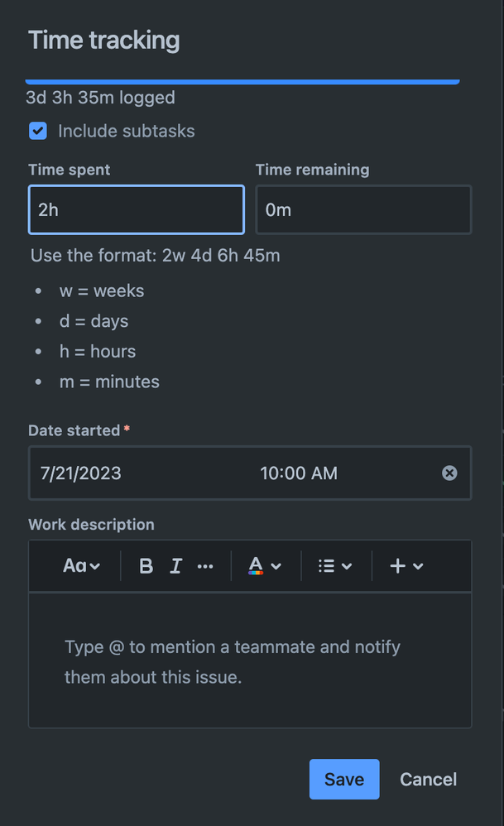504x826 pixels.
Task: Select the Time remaining field label
Action: pos(312,170)
